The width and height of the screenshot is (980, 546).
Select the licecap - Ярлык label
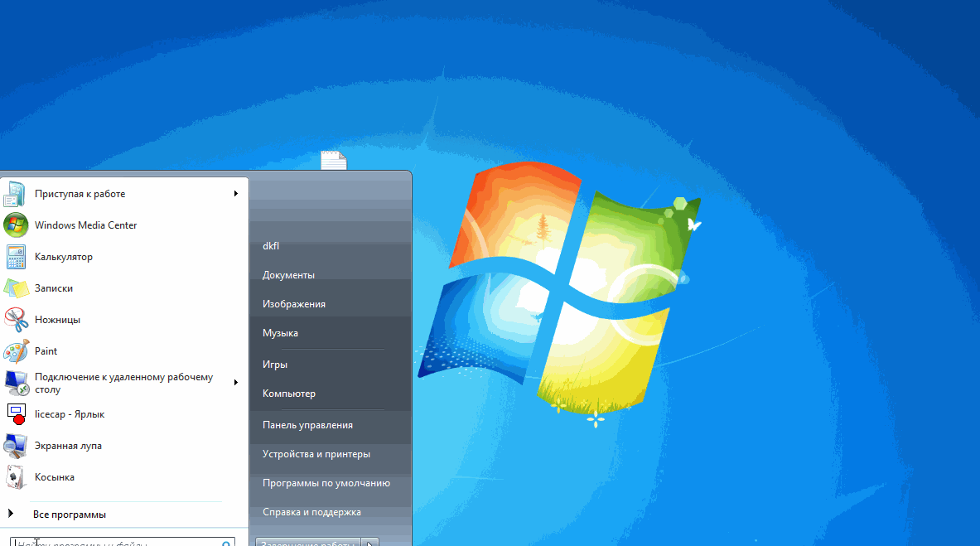70,414
